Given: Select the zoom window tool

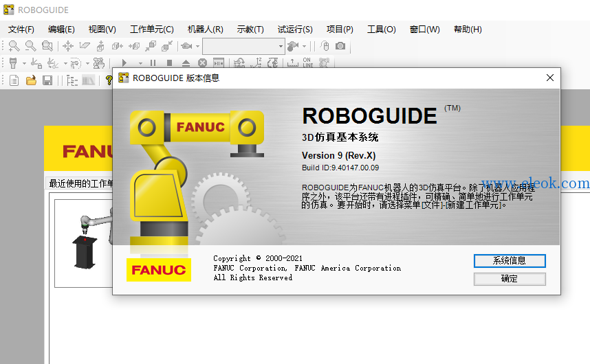Looking at the screenshot, I should click(47, 46).
